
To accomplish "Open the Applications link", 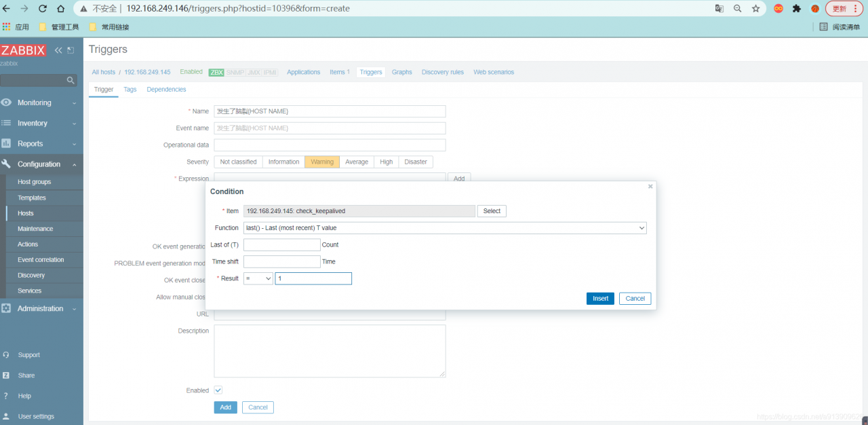I will 303,72.
